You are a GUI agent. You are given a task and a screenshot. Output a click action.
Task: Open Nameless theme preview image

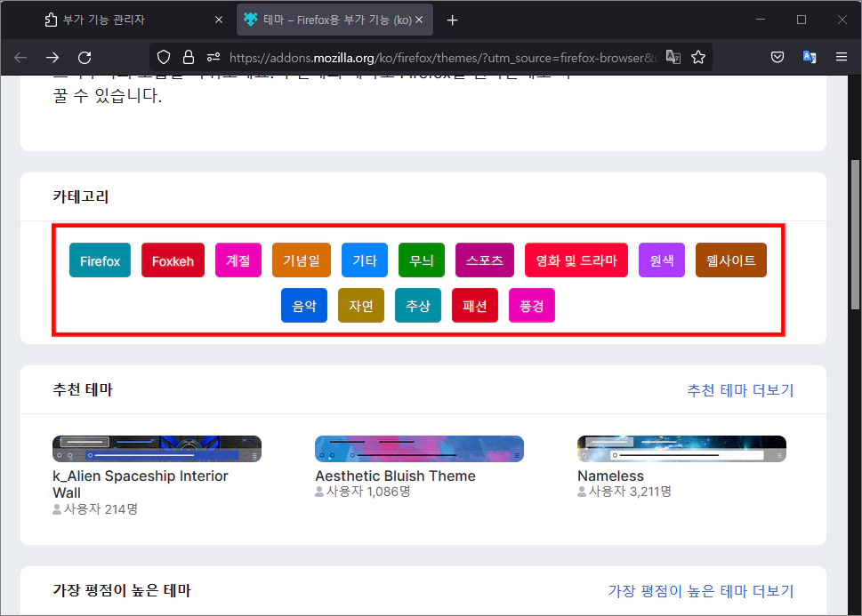[x=681, y=449]
